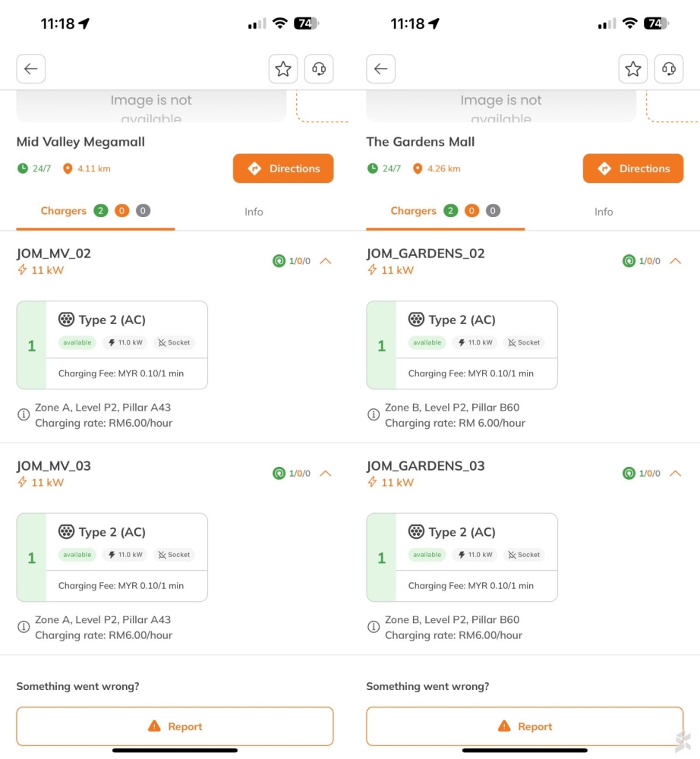Open support headset icon on Gardens Mall screen
This screenshot has width=700, height=759.
click(669, 69)
